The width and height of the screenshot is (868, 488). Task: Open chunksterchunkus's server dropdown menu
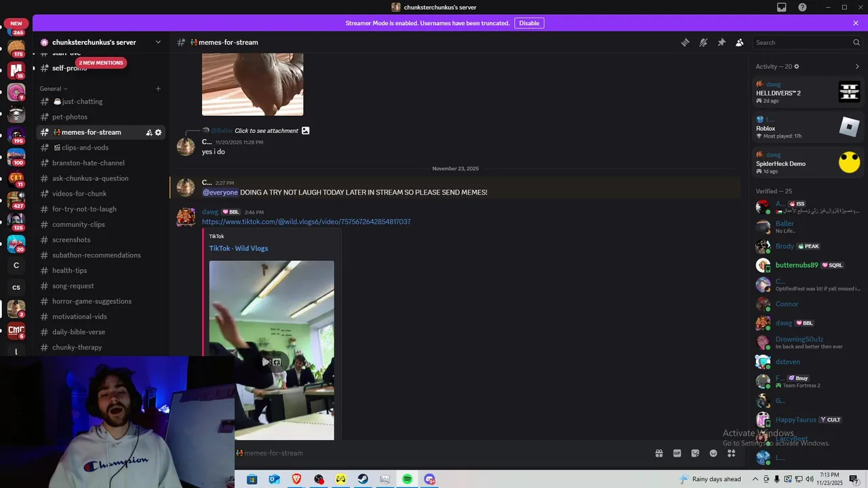pos(102,42)
